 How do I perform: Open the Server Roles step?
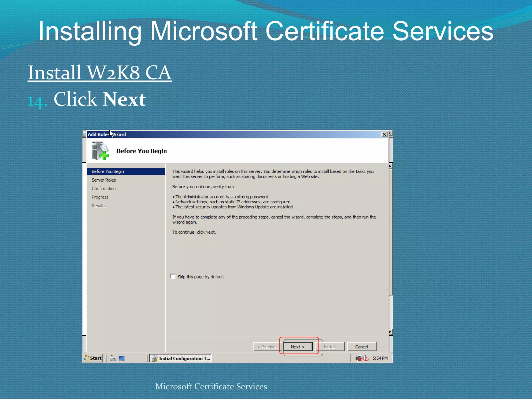click(104, 180)
